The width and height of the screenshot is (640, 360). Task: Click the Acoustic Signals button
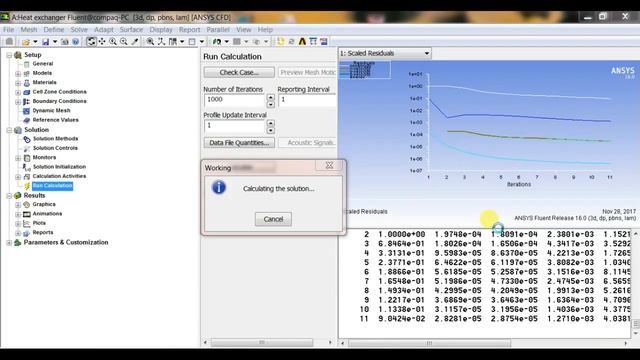tap(307, 143)
